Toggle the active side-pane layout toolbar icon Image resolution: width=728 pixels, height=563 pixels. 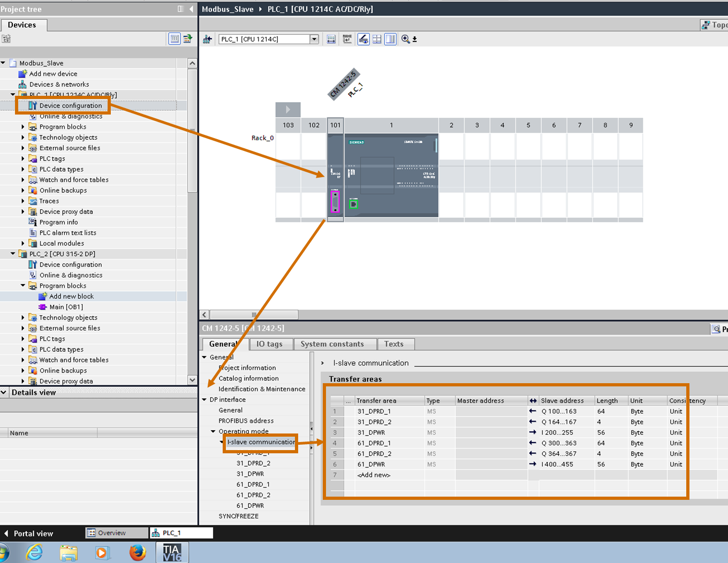(391, 39)
